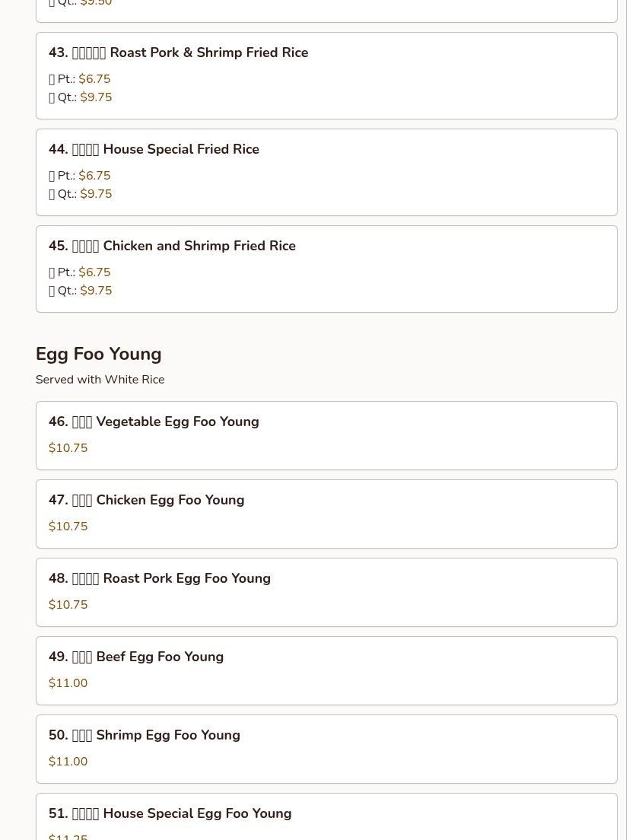Select pint price for House Special Fried Rice
Screen dimensions: 642x840
click(x=94, y=176)
